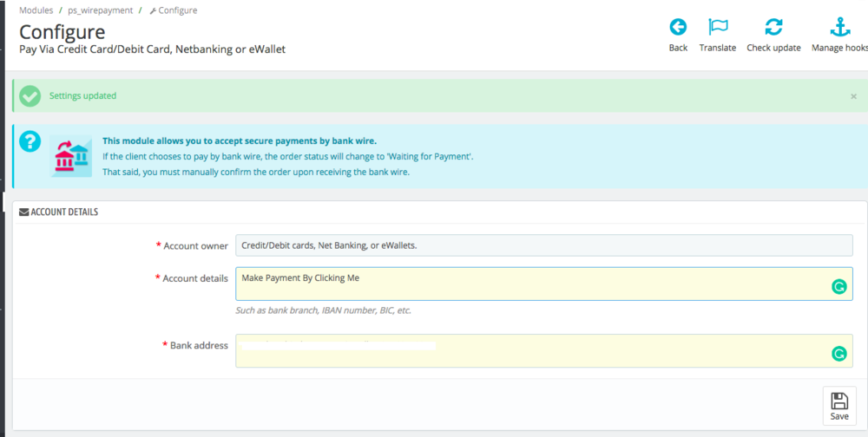Image resolution: width=868 pixels, height=437 pixels.
Task: Click the envelope icon beside Account Details
Action: (x=23, y=212)
